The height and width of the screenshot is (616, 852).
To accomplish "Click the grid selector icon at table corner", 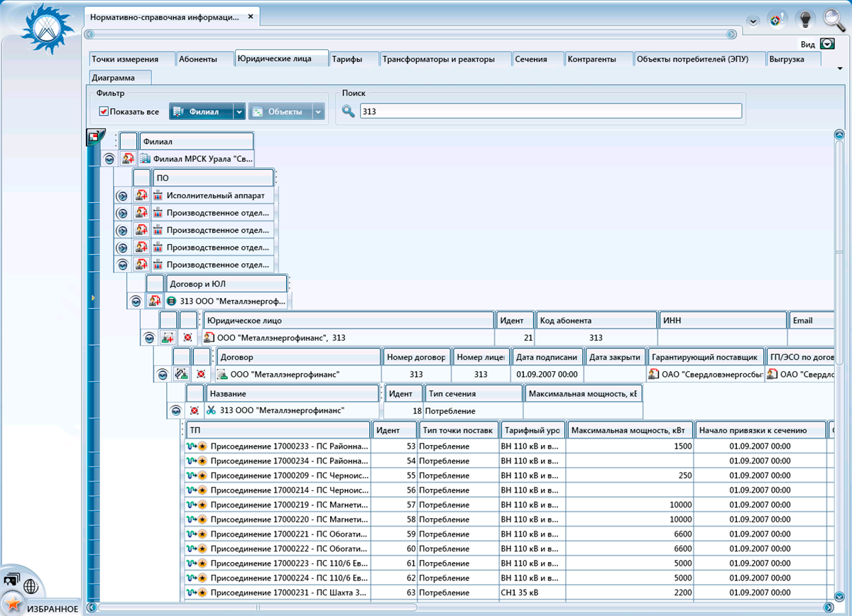I will pyautogui.click(x=94, y=137).
